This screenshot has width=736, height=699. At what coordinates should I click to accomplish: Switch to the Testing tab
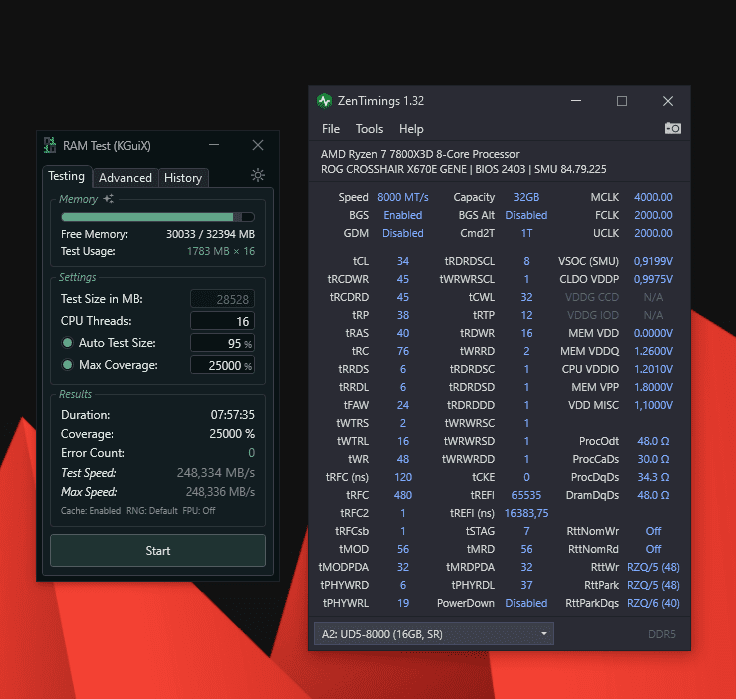(67, 176)
